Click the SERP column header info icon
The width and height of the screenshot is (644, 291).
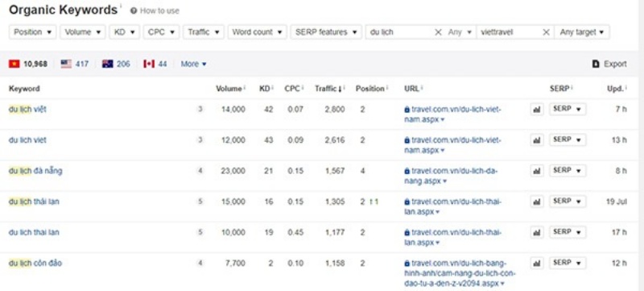click(x=572, y=88)
